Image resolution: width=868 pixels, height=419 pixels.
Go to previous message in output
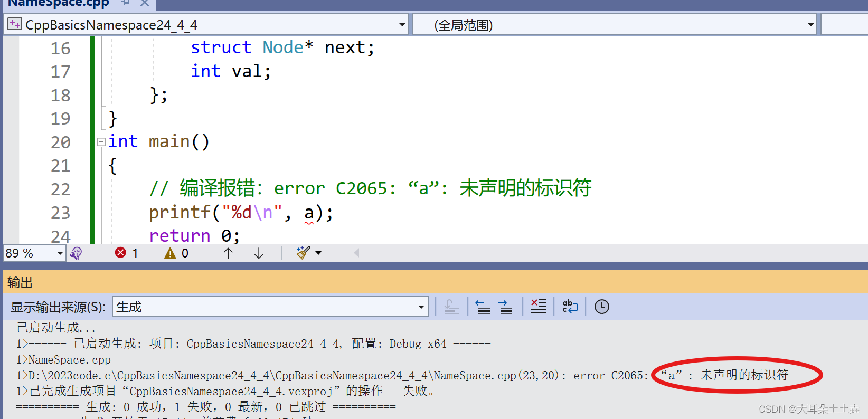pyautogui.click(x=483, y=307)
